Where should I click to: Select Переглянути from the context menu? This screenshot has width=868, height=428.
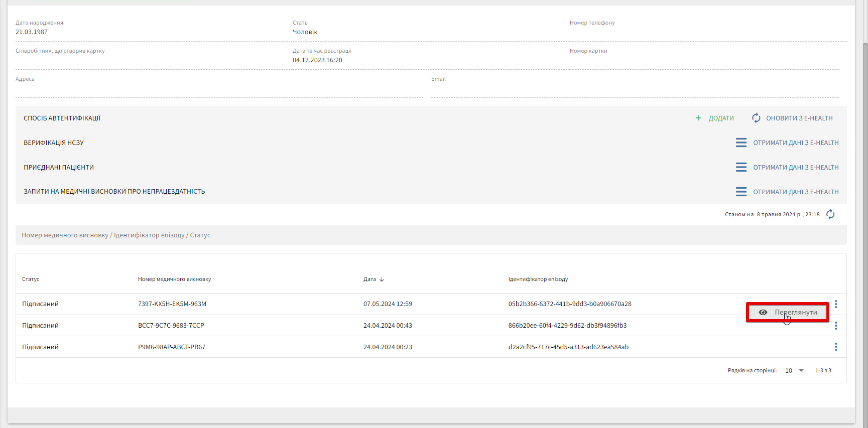(795, 312)
